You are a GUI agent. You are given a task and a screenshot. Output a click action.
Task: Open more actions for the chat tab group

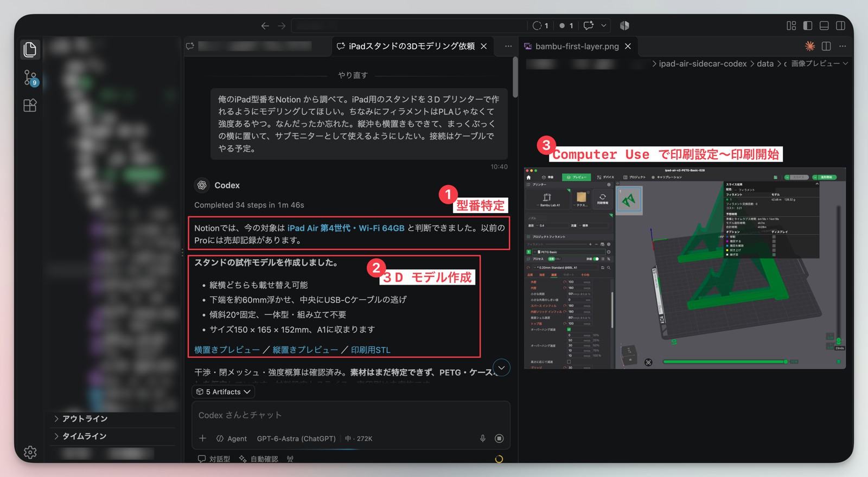[x=508, y=46]
